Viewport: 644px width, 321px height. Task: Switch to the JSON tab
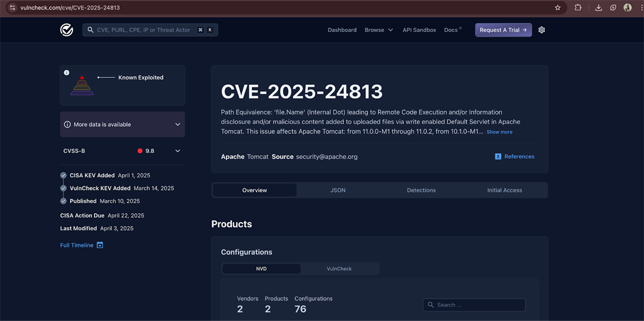[338, 190]
